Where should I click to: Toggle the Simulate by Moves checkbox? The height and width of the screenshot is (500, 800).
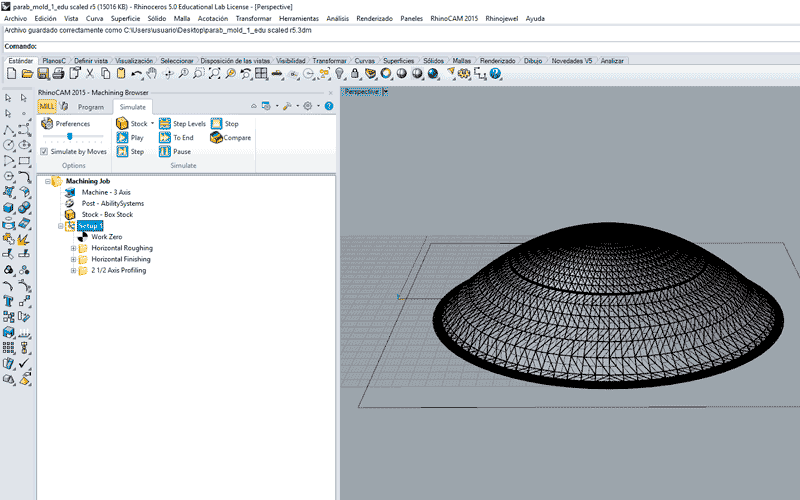tap(44, 152)
